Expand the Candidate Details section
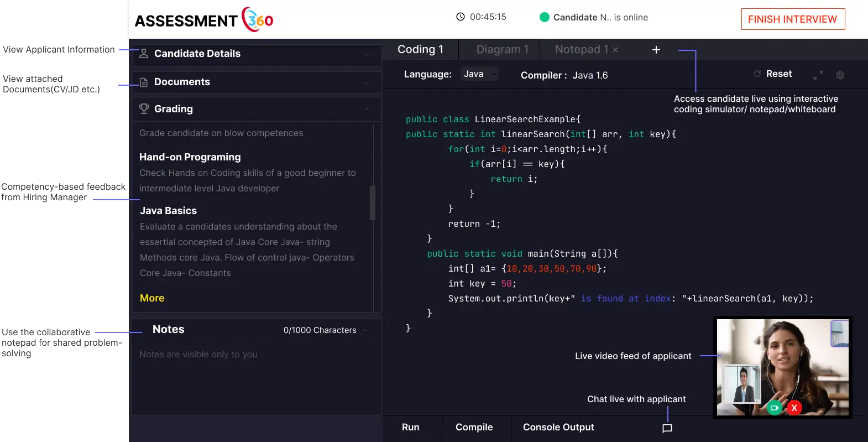This screenshot has width=868, height=442. [x=367, y=55]
